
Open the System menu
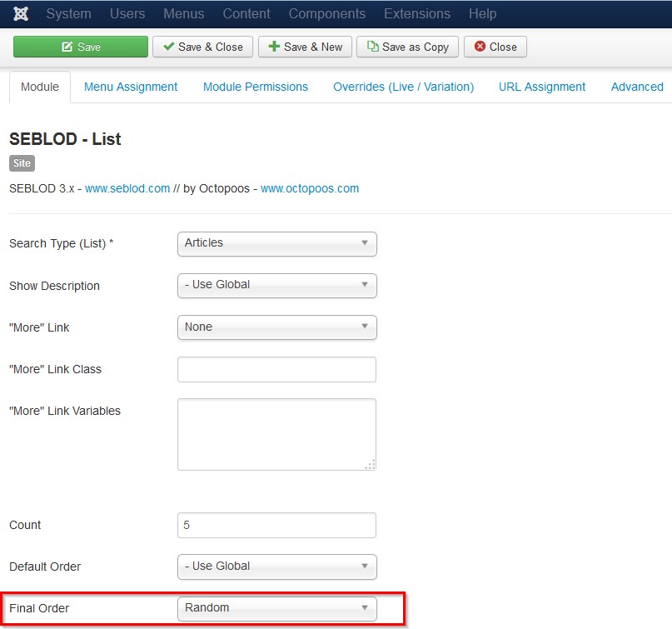point(68,13)
